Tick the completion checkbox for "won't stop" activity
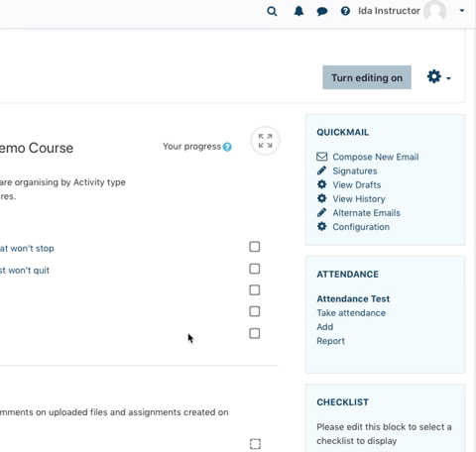This screenshot has width=476, height=452. [255, 247]
